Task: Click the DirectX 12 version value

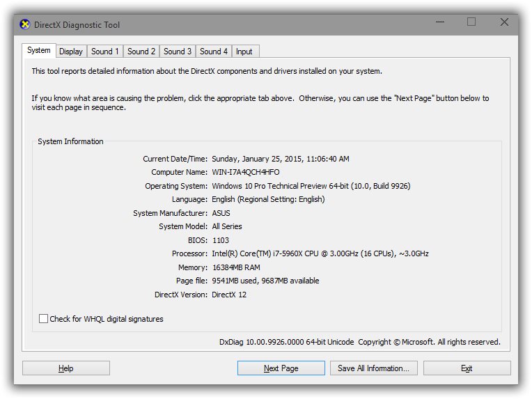Action: [229, 295]
